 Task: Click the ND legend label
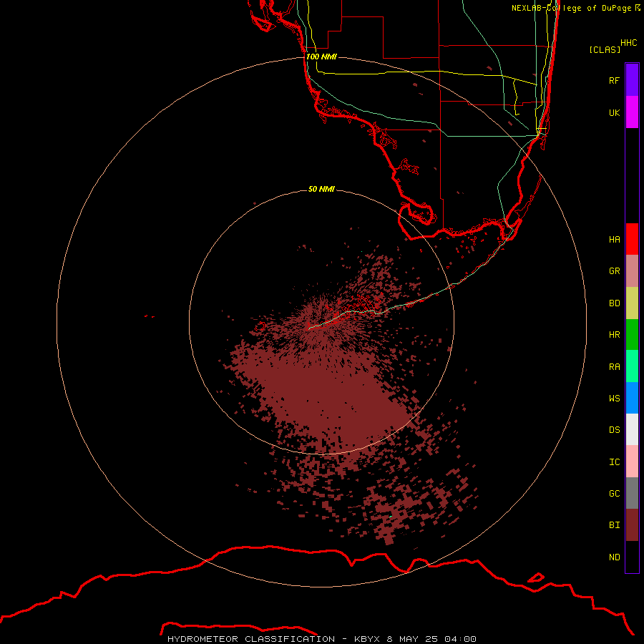pos(614,557)
